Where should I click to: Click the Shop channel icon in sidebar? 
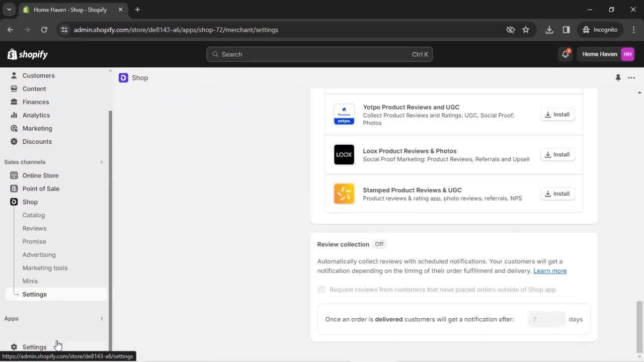pos(14,202)
